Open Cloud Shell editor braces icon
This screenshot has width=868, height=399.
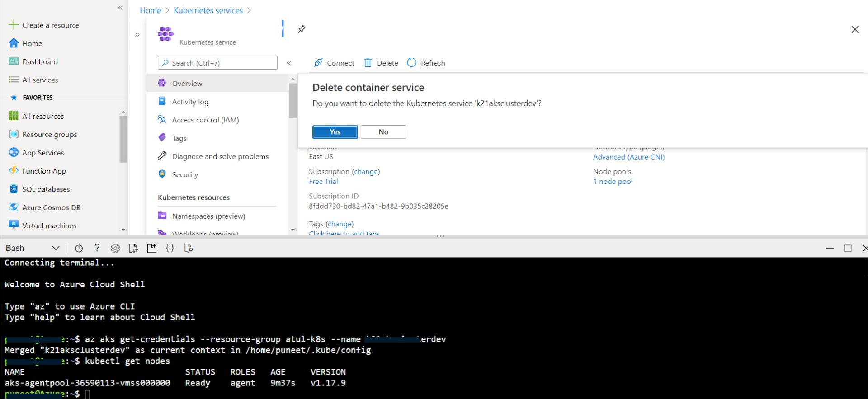170,248
